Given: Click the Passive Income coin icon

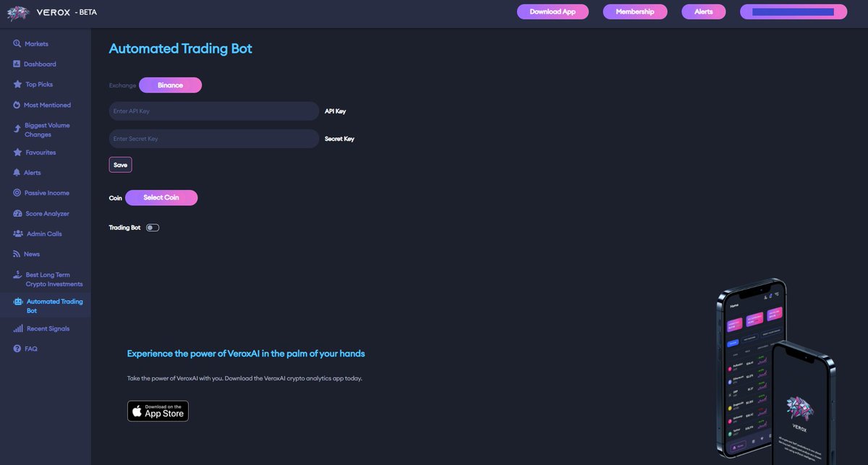Looking at the screenshot, I should point(17,192).
